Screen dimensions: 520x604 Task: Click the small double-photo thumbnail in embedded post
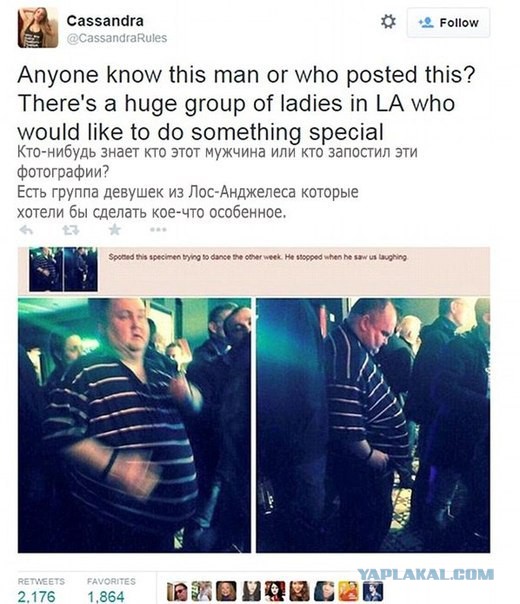(x=64, y=269)
